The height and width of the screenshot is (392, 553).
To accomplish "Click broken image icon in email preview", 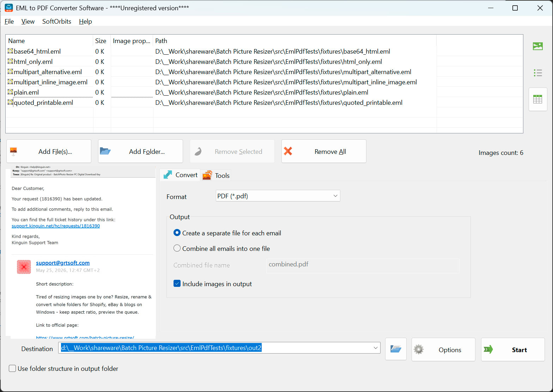I will [x=24, y=267].
